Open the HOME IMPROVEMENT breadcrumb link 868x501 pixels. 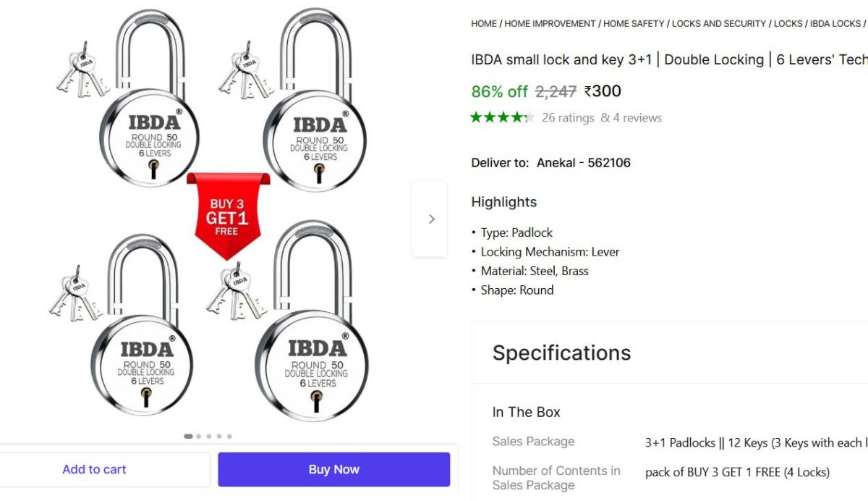click(x=550, y=23)
